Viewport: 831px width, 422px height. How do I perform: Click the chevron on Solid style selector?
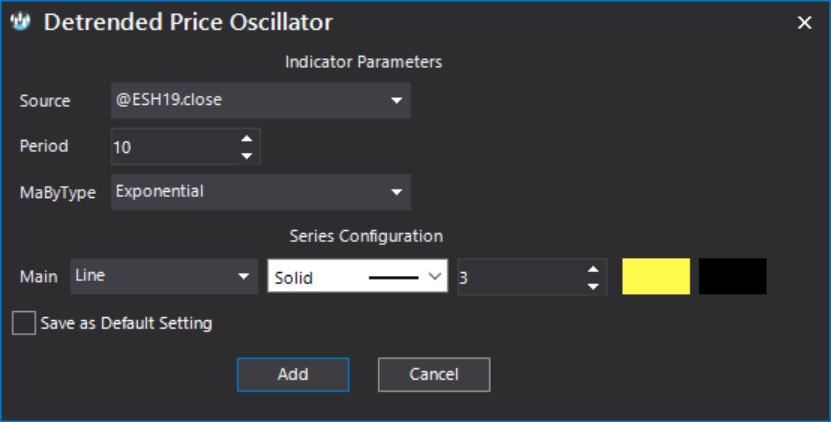[435, 276]
